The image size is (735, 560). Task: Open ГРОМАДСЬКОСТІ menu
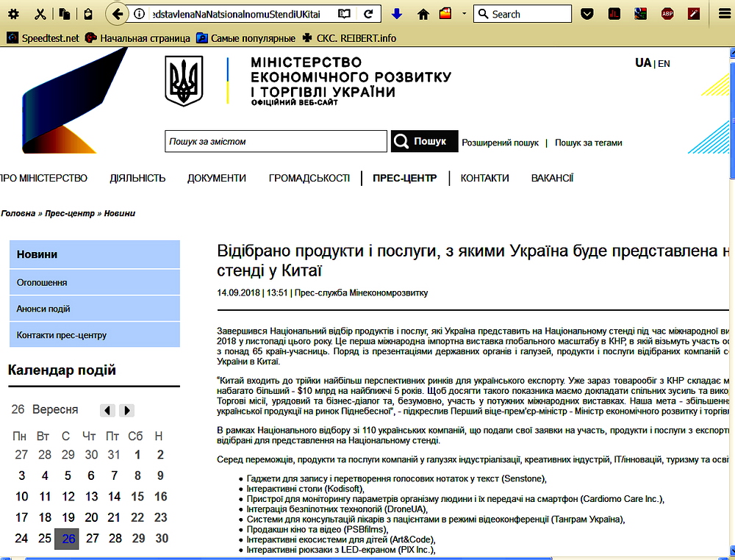click(x=309, y=178)
